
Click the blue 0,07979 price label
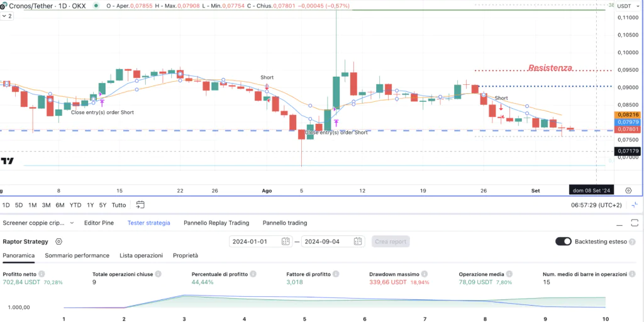(627, 123)
